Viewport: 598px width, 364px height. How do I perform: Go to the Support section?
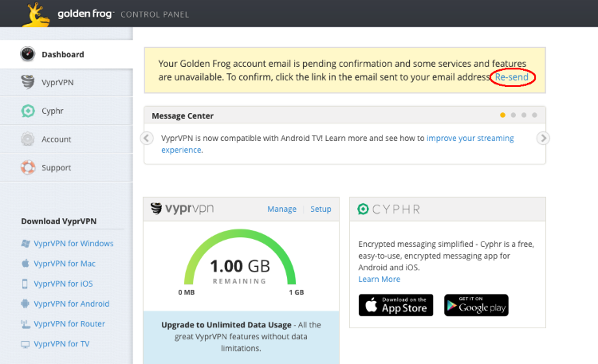tap(66, 167)
